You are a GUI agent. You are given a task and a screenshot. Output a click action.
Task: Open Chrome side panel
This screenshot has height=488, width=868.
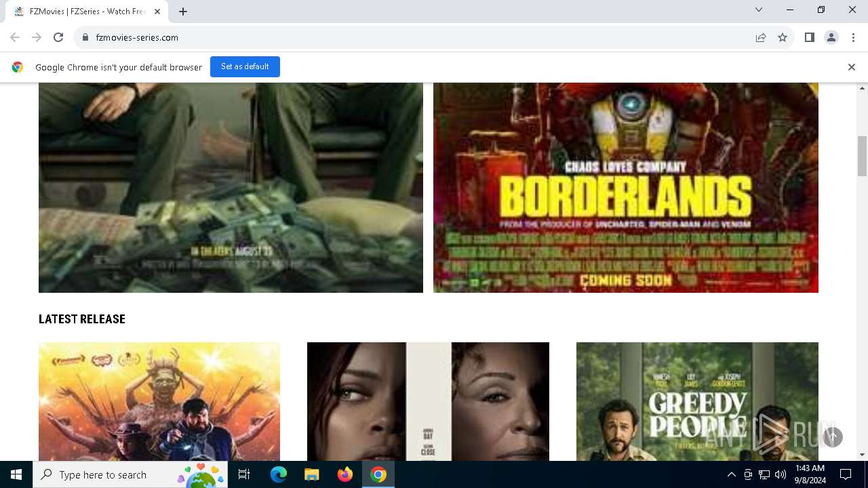point(810,37)
